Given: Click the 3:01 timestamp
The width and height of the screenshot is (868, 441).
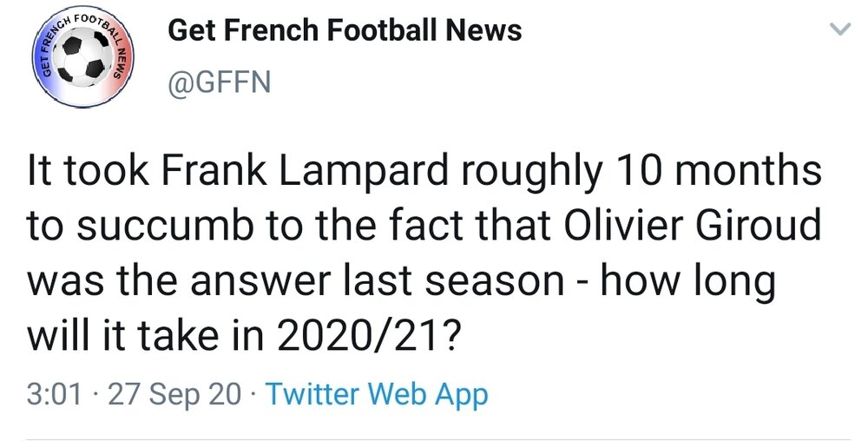Looking at the screenshot, I should tap(54, 395).
